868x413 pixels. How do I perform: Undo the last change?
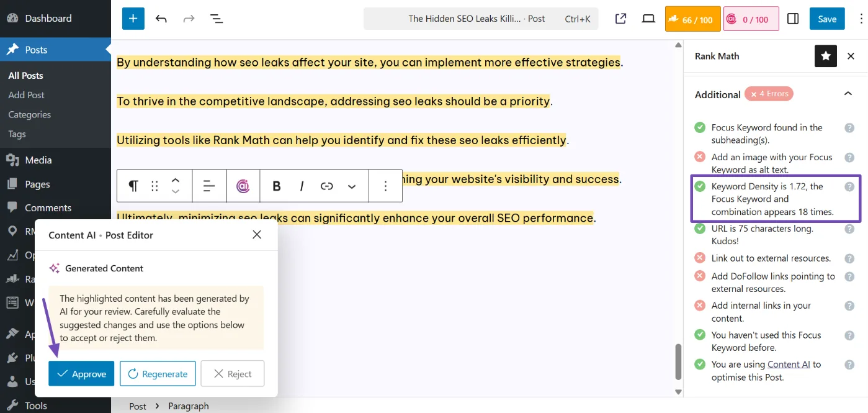pos(161,18)
